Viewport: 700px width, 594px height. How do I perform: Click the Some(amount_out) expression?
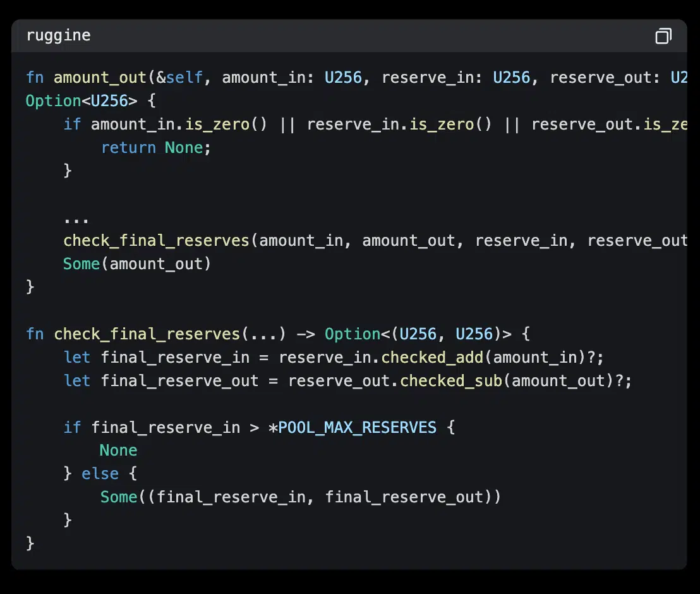pyautogui.click(x=137, y=264)
